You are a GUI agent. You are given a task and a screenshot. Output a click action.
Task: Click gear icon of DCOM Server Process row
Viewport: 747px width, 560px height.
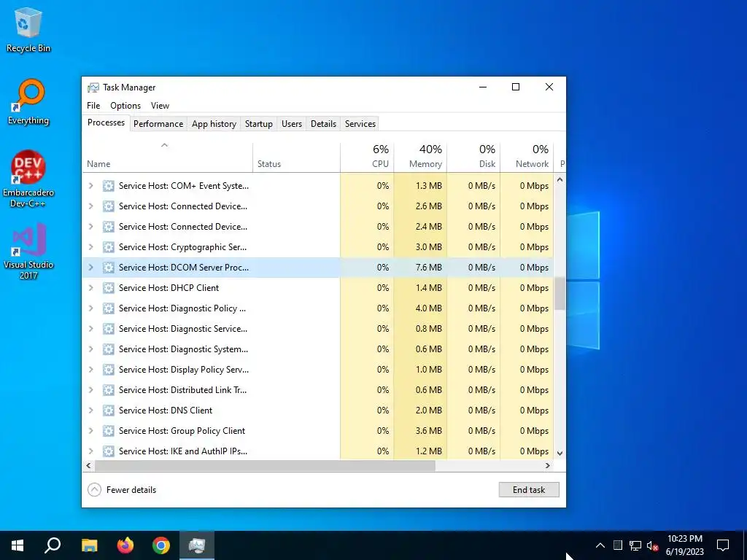pyautogui.click(x=109, y=267)
